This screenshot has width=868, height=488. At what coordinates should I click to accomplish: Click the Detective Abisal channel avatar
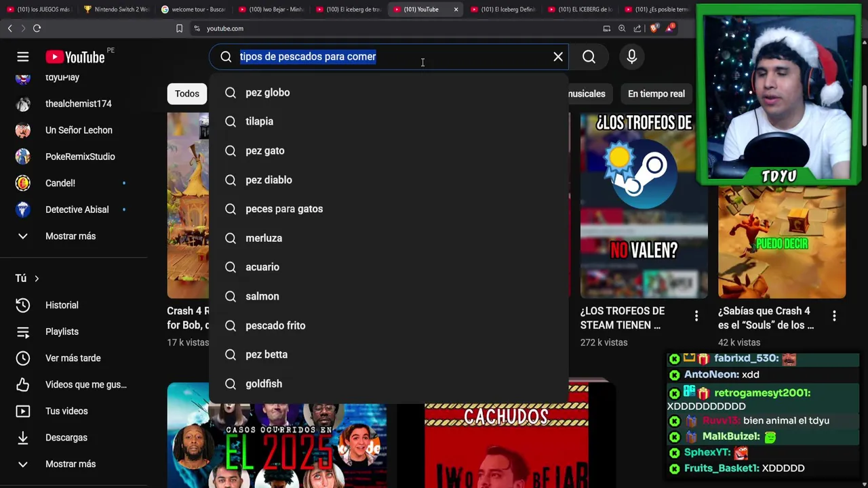[23, 209]
